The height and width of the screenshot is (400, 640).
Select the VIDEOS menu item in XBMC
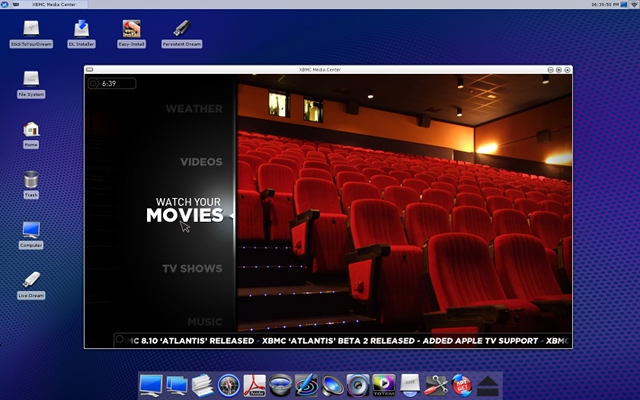[x=201, y=162]
